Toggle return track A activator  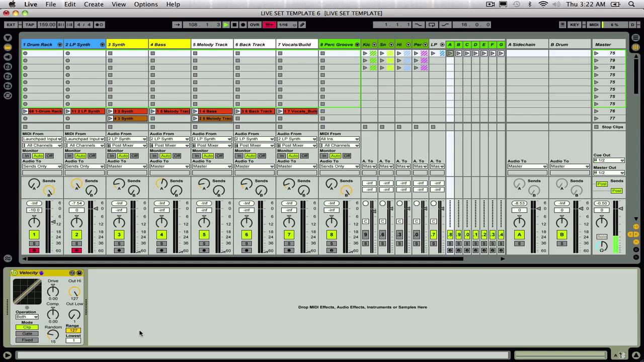point(519,234)
